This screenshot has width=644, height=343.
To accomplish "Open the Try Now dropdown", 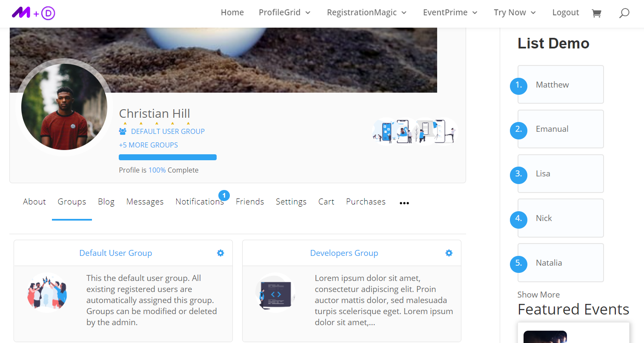I will [x=514, y=13].
